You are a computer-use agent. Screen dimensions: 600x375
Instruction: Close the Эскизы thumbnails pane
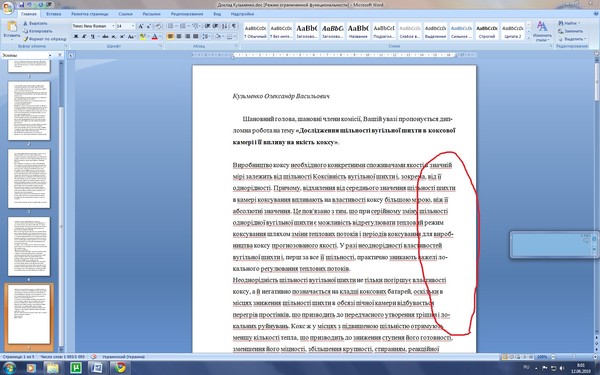click(60, 55)
